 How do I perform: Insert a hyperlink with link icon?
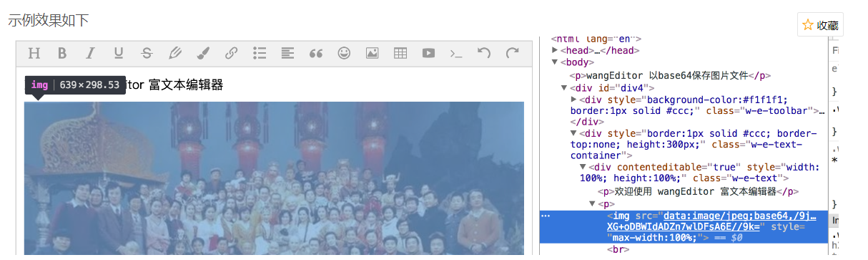231,53
